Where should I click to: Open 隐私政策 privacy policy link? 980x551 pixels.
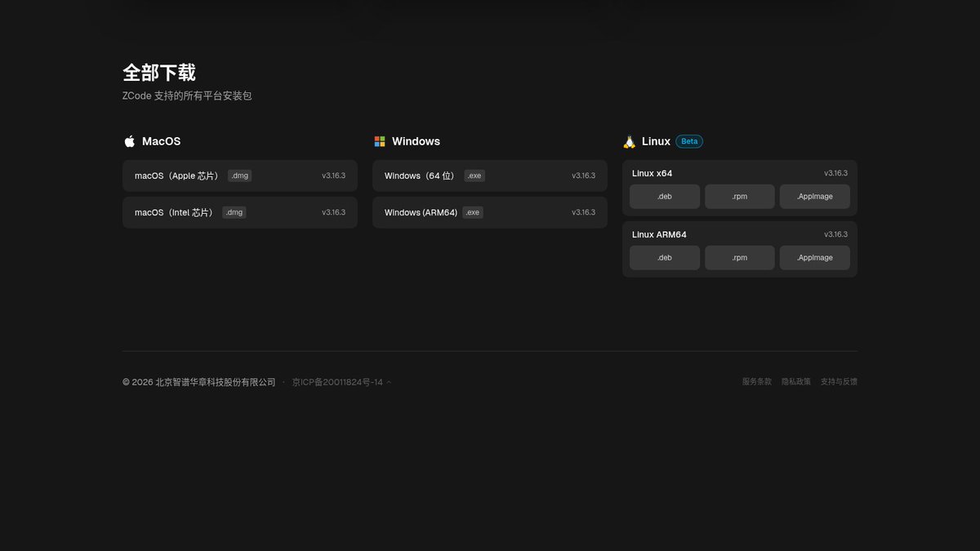pyautogui.click(x=796, y=382)
